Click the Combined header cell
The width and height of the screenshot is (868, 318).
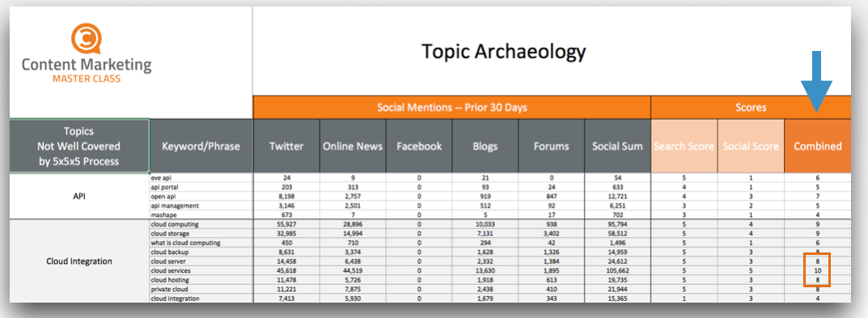pyautogui.click(x=818, y=146)
